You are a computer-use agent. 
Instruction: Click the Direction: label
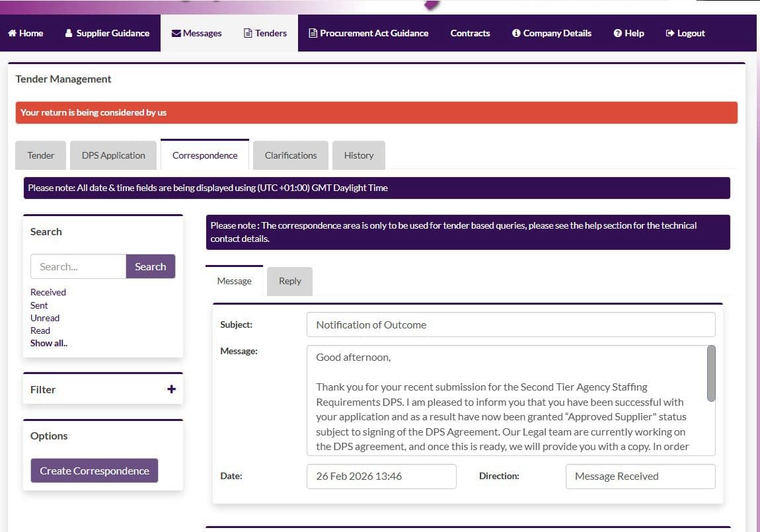click(x=499, y=476)
